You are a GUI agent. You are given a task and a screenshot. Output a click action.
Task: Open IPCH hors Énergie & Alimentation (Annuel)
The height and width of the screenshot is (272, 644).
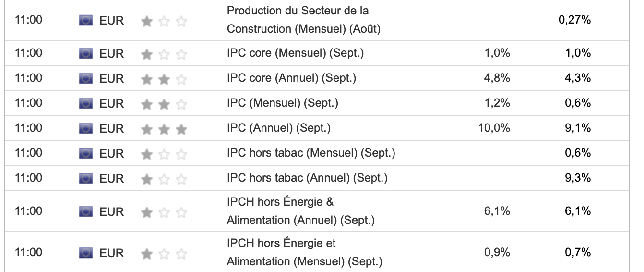pyautogui.click(x=300, y=211)
